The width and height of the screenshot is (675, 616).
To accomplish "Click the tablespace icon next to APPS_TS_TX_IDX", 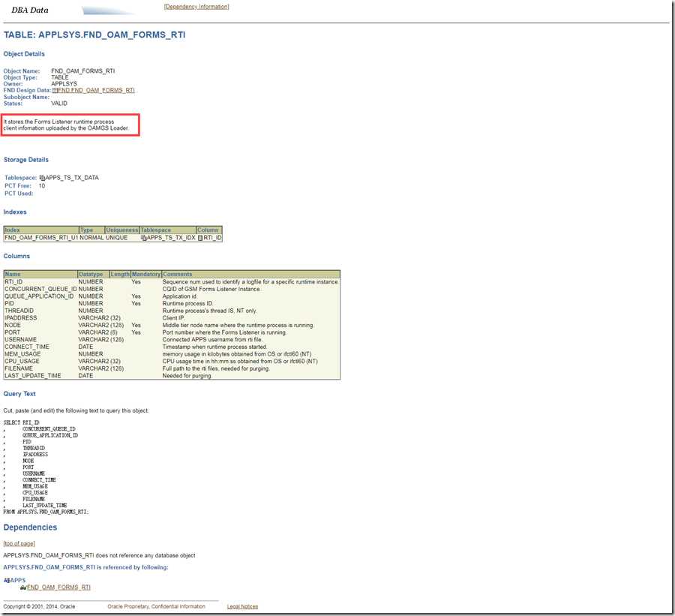I will coord(144,238).
